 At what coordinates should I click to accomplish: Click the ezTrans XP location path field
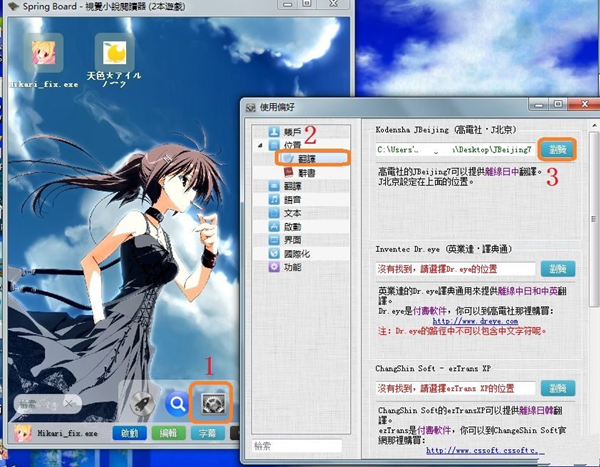click(455, 388)
